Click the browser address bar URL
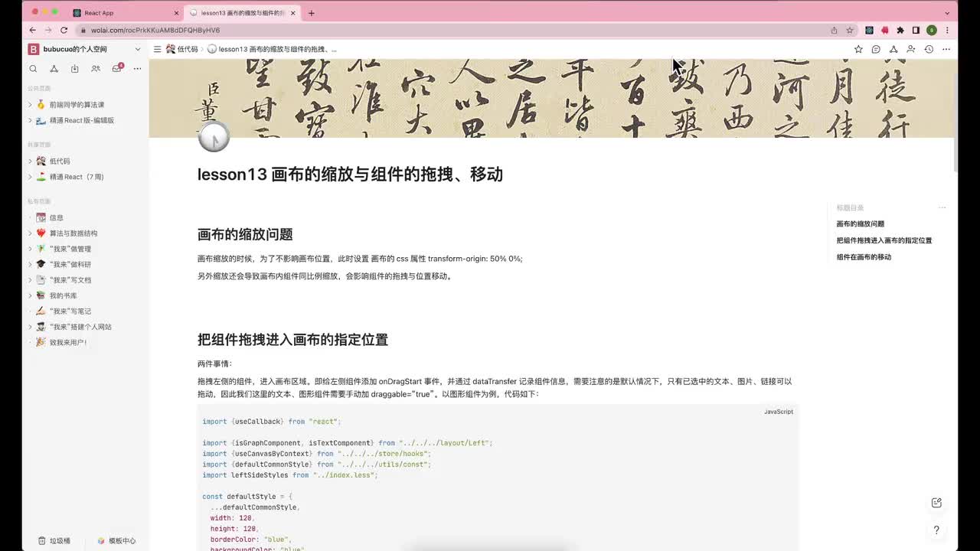The width and height of the screenshot is (980, 551). [155, 30]
